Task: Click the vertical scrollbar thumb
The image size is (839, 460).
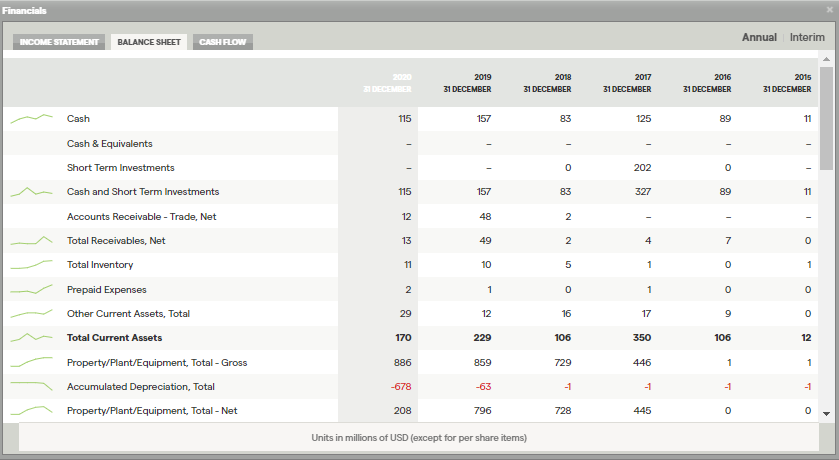Action: pyautogui.click(x=826, y=119)
